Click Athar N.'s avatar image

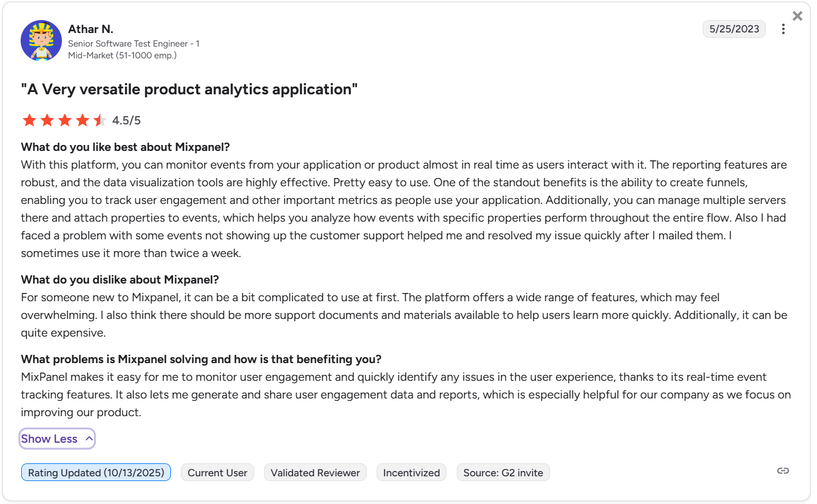[x=41, y=41]
